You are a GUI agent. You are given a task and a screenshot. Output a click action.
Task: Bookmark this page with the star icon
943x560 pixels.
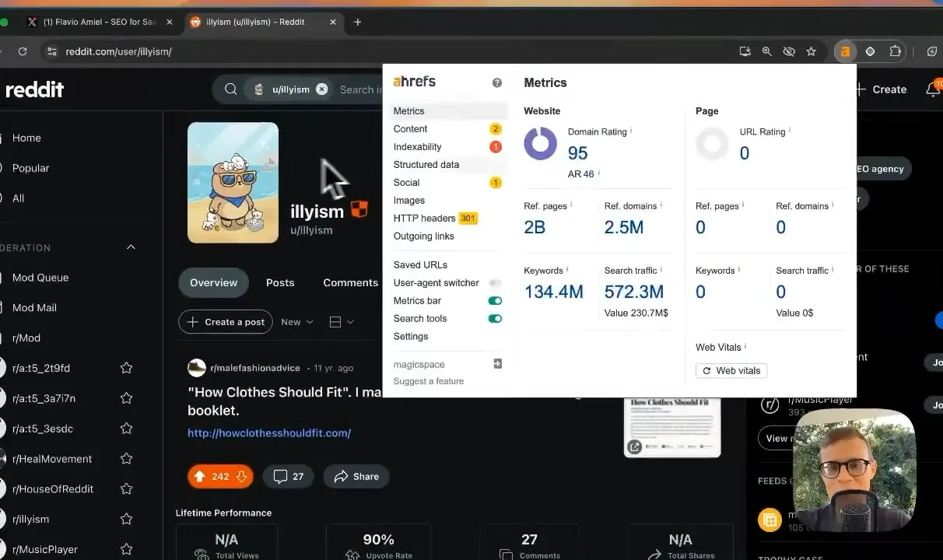click(x=812, y=51)
